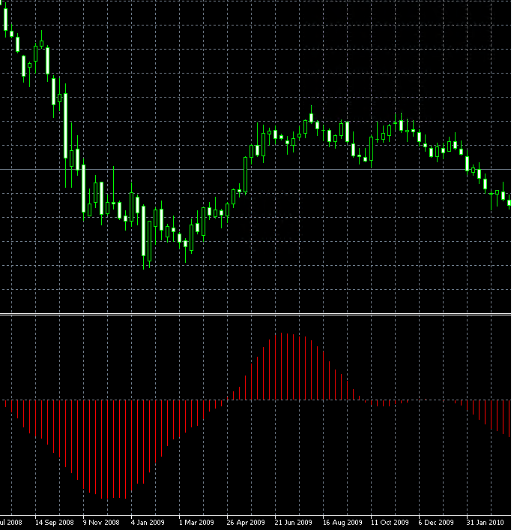
Task: Click the separator between chart and indicator
Action: point(255,314)
